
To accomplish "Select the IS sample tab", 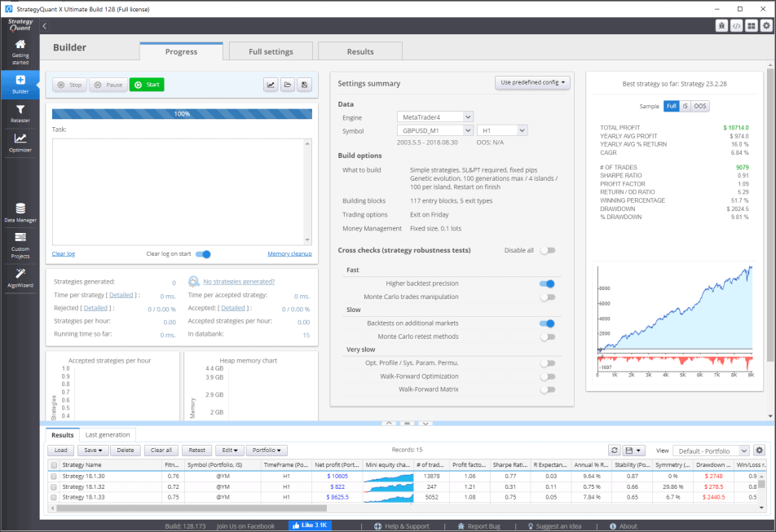I will click(x=685, y=106).
